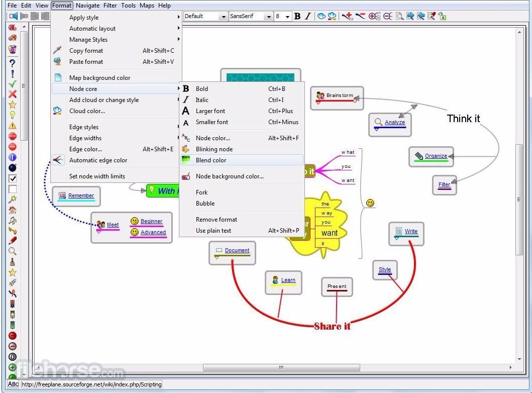The height and width of the screenshot is (393, 532).
Task: Click the new child node plus icon
Action: tap(348, 16)
